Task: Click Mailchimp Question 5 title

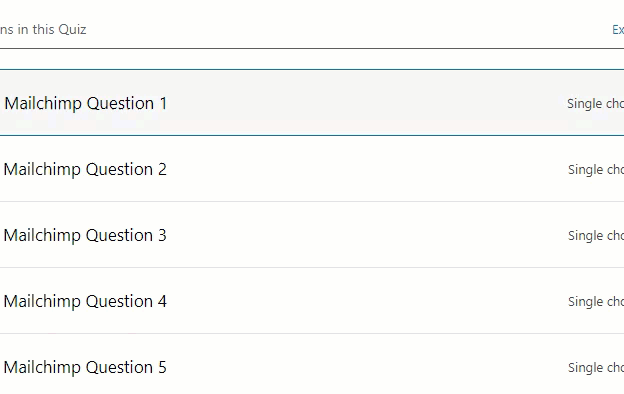Action: point(85,367)
